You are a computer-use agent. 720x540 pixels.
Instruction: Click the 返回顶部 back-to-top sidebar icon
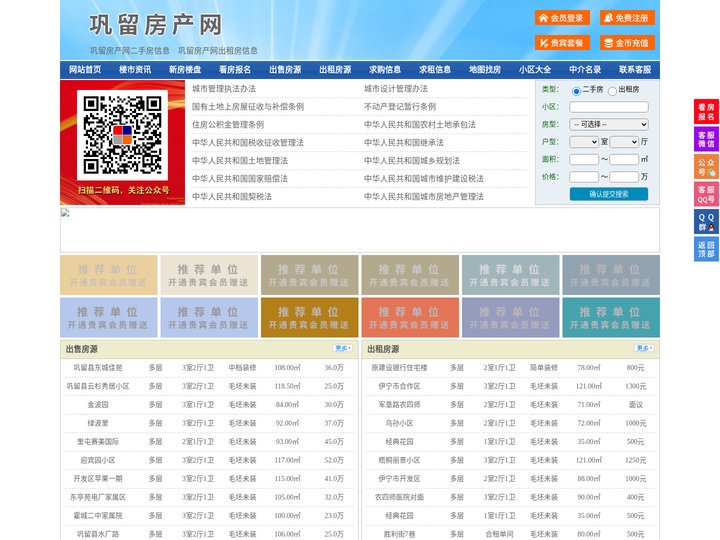706,249
